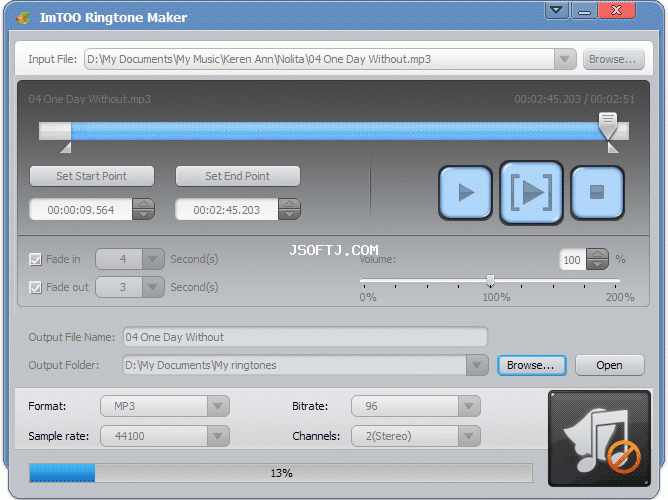Decrease start time with down arrow

[144, 214]
